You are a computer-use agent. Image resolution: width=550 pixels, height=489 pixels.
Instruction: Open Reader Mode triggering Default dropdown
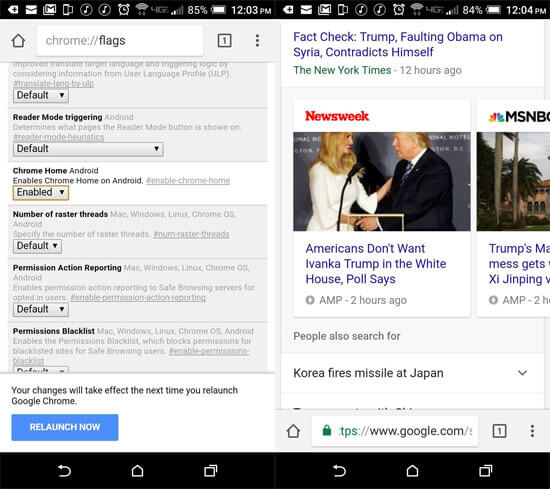coord(88,149)
